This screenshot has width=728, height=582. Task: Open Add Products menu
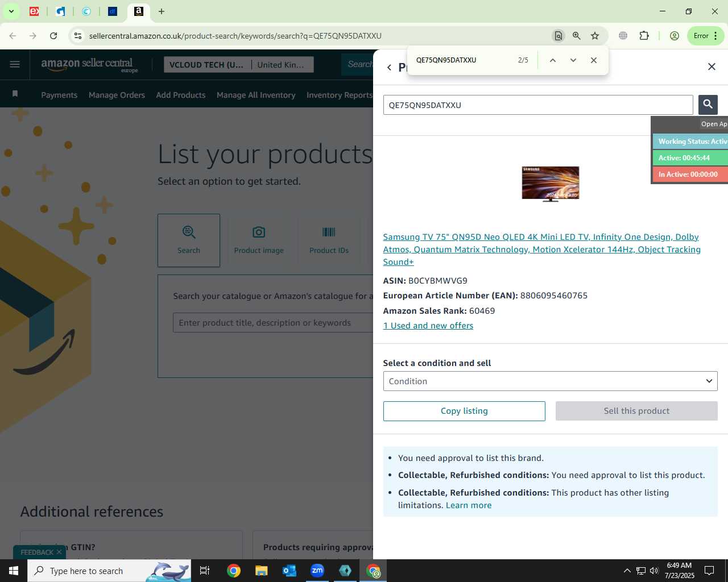click(x=181, y=95)
